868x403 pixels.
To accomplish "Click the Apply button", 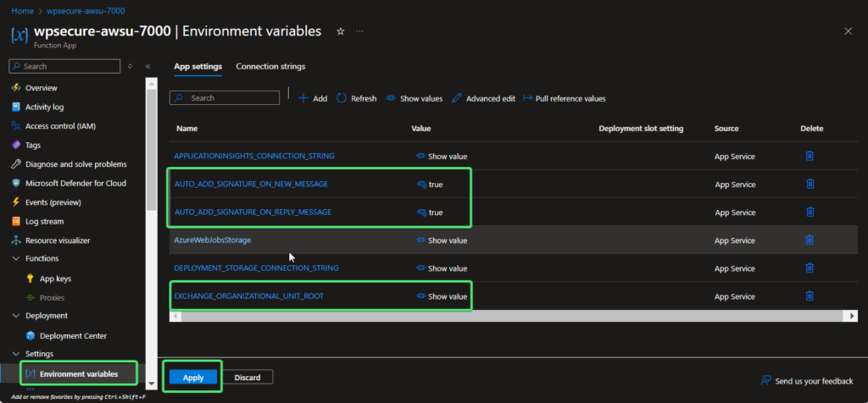I will coord(193,378).
